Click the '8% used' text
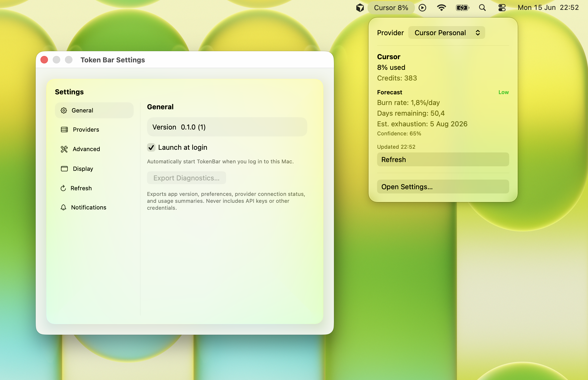This screenshot has width=588, height=380. 391,67
